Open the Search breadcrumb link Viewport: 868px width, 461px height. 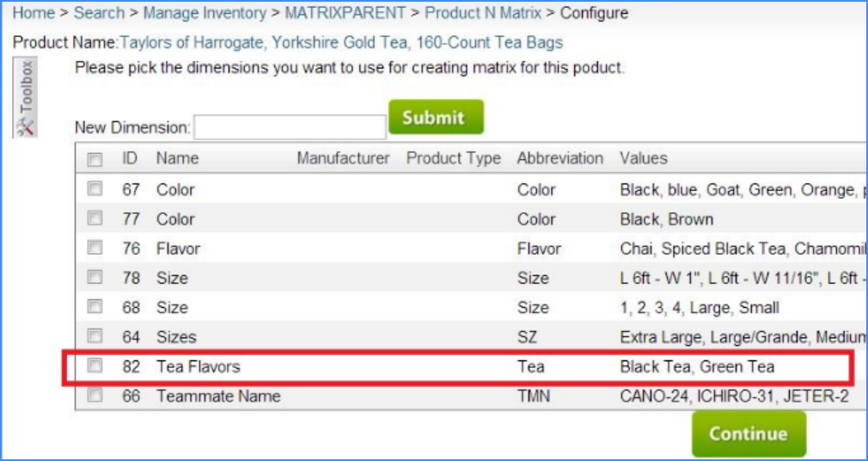(97, 13)
